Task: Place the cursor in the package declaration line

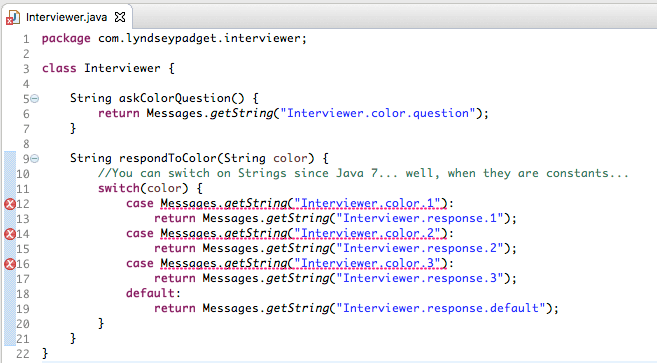Action: [x=174, y=39]
